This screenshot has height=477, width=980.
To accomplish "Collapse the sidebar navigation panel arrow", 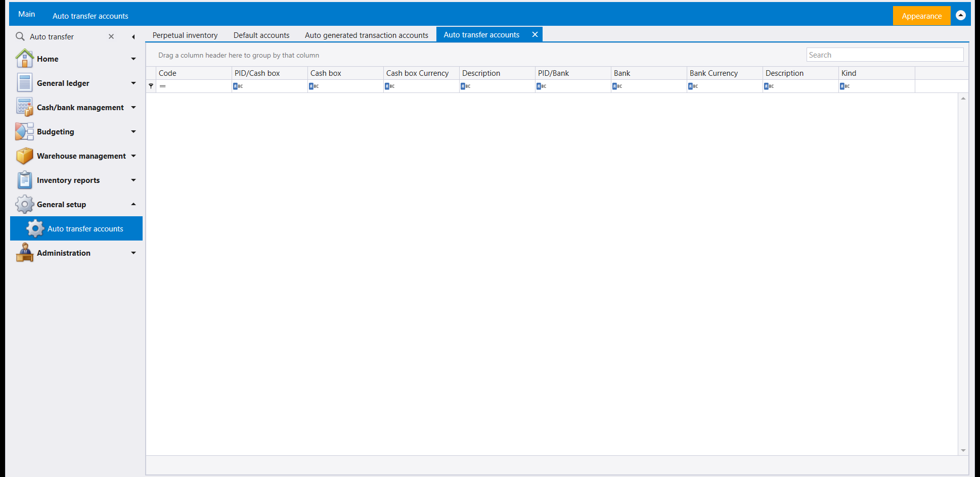I will 133,37.
